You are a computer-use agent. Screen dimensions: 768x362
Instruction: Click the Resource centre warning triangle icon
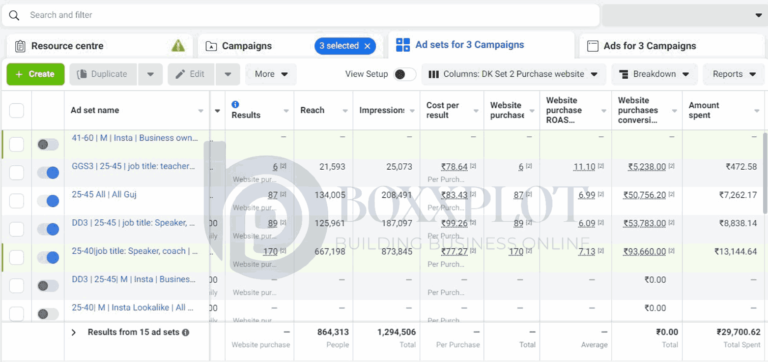[x=178, y=46]
